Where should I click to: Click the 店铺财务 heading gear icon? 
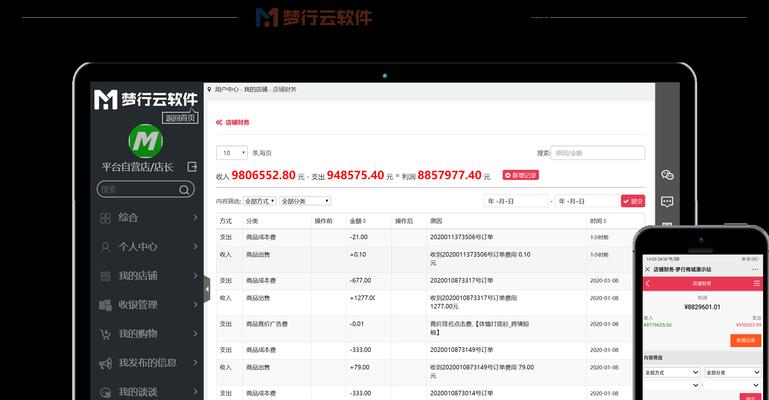pyautogui.click(x=219, y=123)
